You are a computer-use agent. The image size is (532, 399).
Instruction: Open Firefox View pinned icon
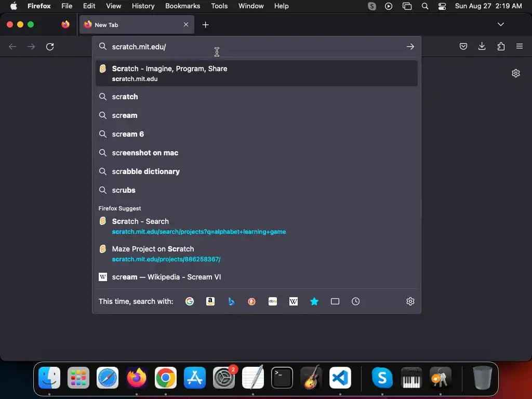65,24
